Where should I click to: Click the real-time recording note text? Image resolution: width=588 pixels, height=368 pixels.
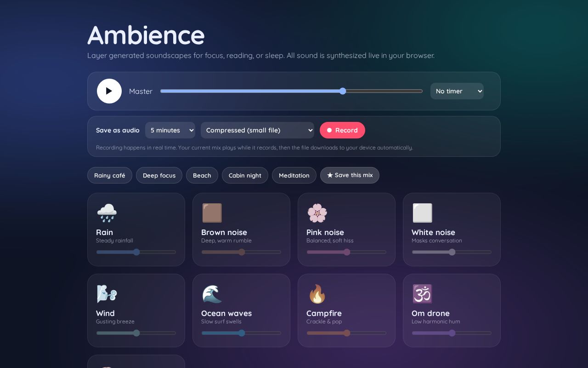point(254,148)
